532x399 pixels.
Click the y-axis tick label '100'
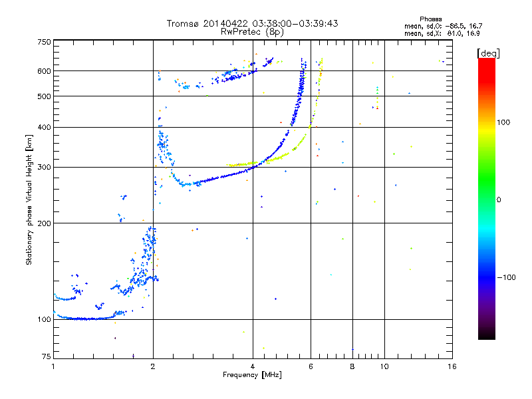pos(44,319)
